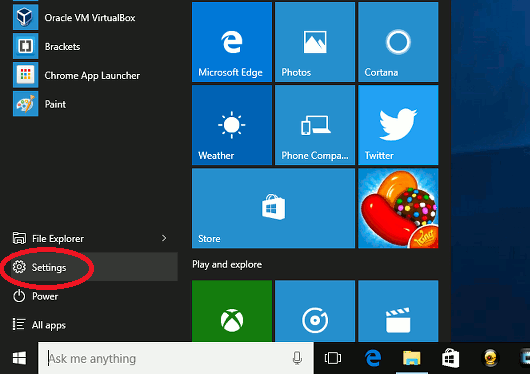Launch Edge from the taskbar

pos(373,358)
